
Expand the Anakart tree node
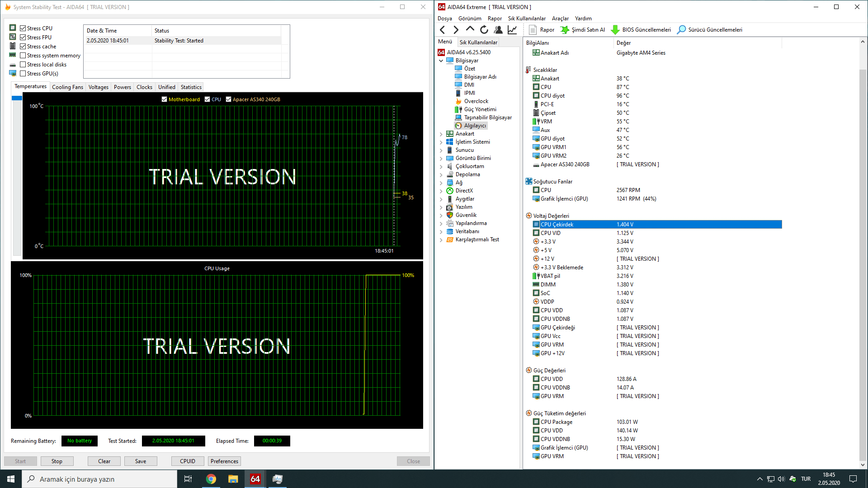441,134
